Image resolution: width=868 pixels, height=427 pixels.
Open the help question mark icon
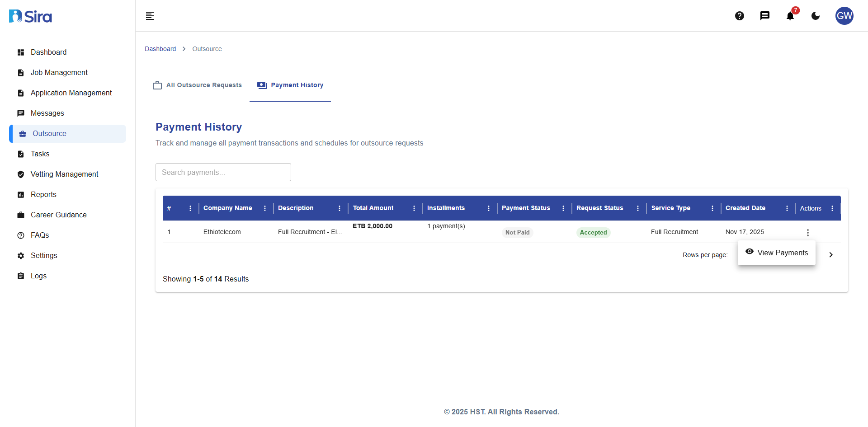(x=740, y=16)
